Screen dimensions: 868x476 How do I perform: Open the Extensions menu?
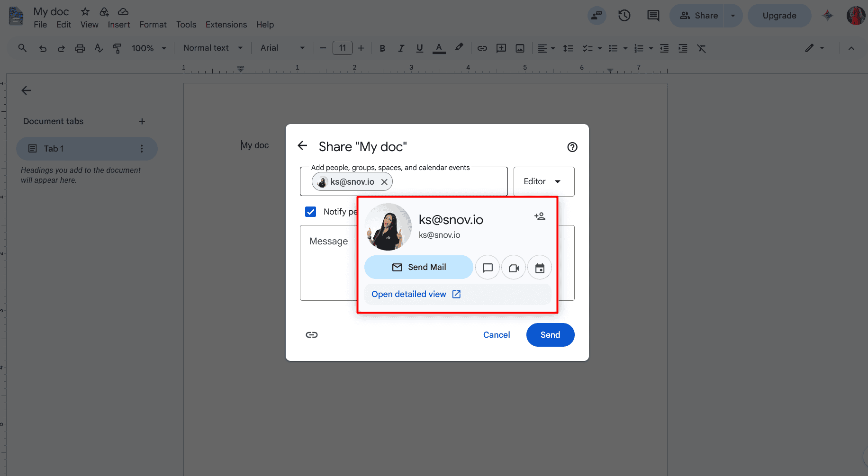226,25
